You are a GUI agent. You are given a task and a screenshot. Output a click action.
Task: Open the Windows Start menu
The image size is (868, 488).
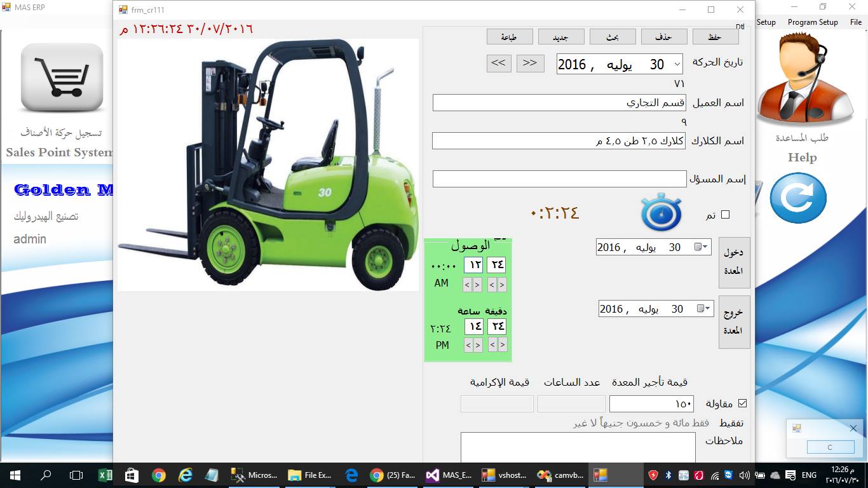14,475
